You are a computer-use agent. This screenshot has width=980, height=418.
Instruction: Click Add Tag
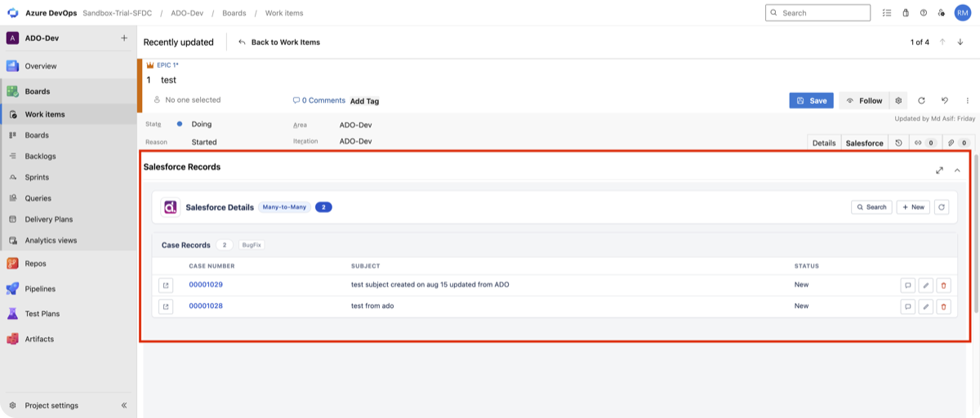point(364,101)
